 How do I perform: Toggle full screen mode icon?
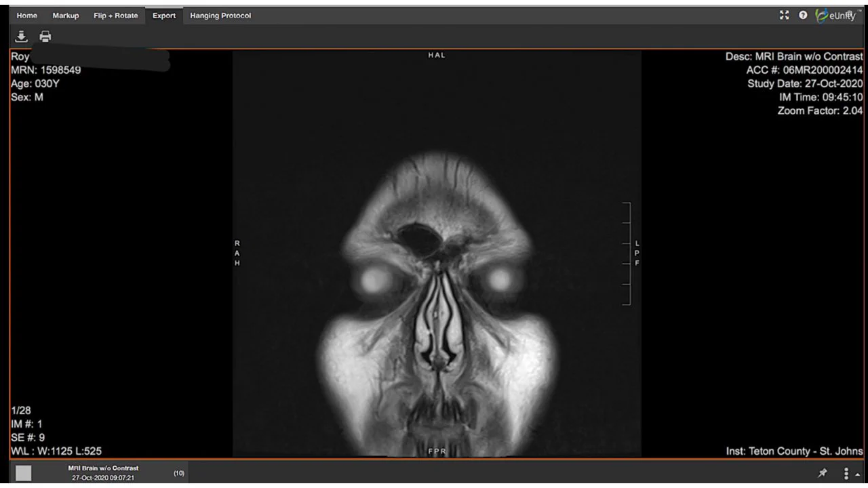pos(785,15)
